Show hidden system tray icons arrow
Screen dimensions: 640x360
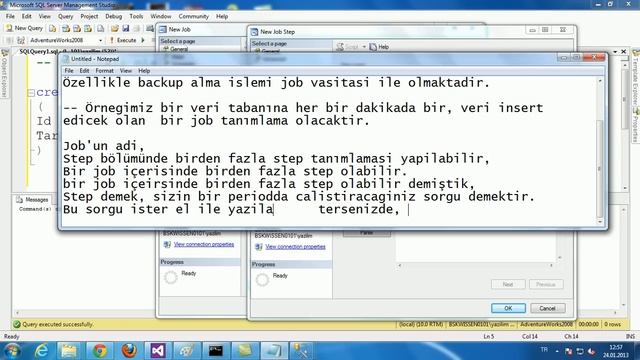pyautogui.click(x=557, y=351)
